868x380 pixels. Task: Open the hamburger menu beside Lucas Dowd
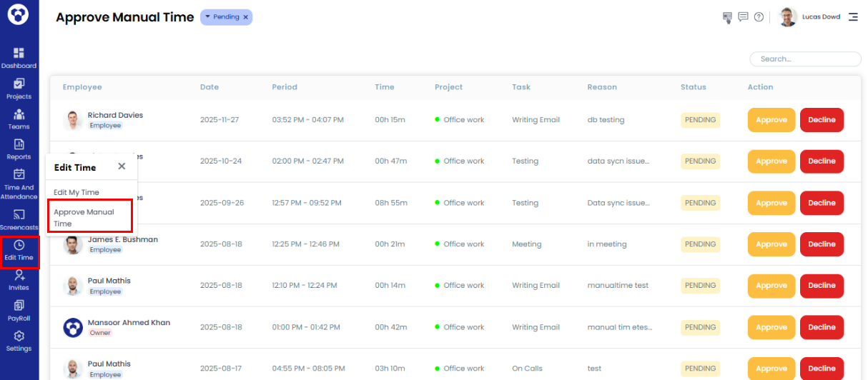pos(853,17)
